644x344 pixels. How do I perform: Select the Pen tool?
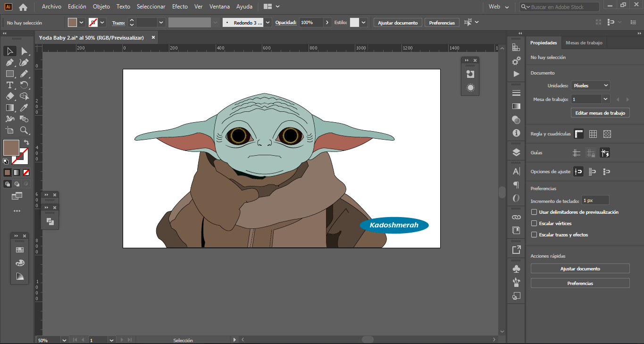point(9,62)
